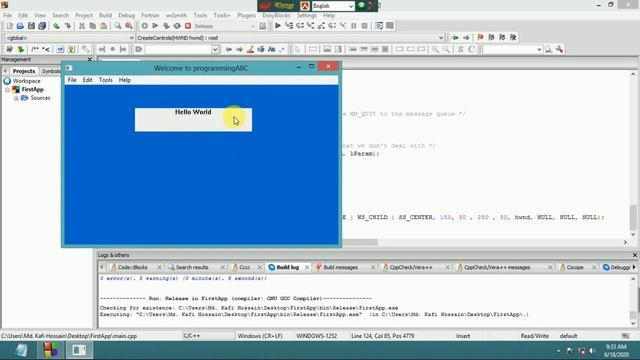Screen dimensions: 640x360
Task: Click the Undo toolbar icon
Action: click(56, 26)
